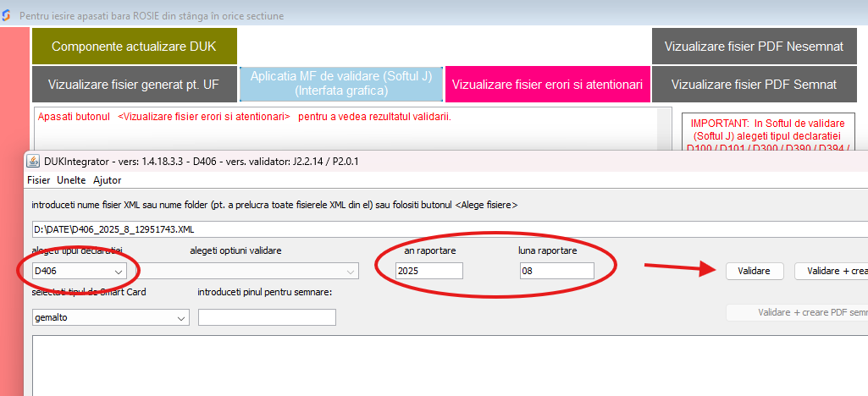868x396 pixels.
Task: Open the Ajutor menu
Action: click(x=107, y=179)
